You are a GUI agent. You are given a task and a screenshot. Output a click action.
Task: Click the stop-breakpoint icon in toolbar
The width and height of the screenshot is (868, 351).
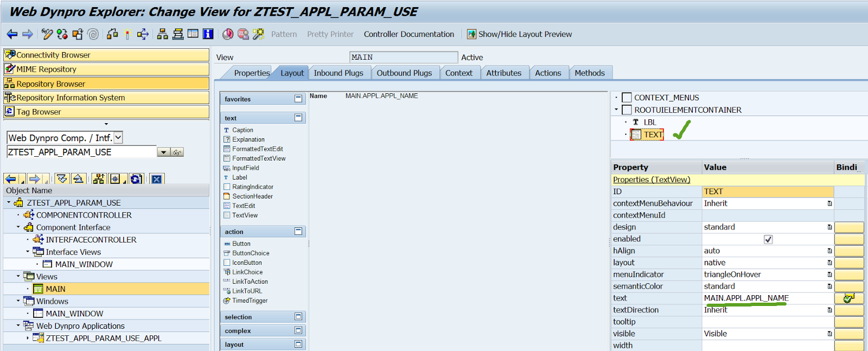click(243, 34)
